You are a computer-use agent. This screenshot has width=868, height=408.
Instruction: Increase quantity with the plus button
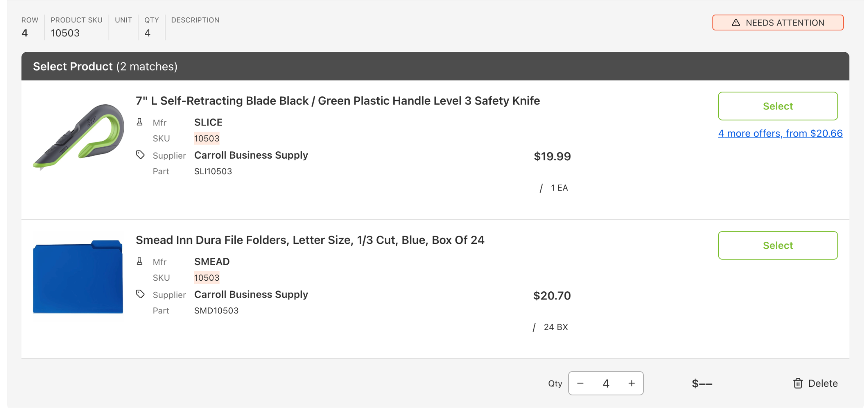pos(632,383)
